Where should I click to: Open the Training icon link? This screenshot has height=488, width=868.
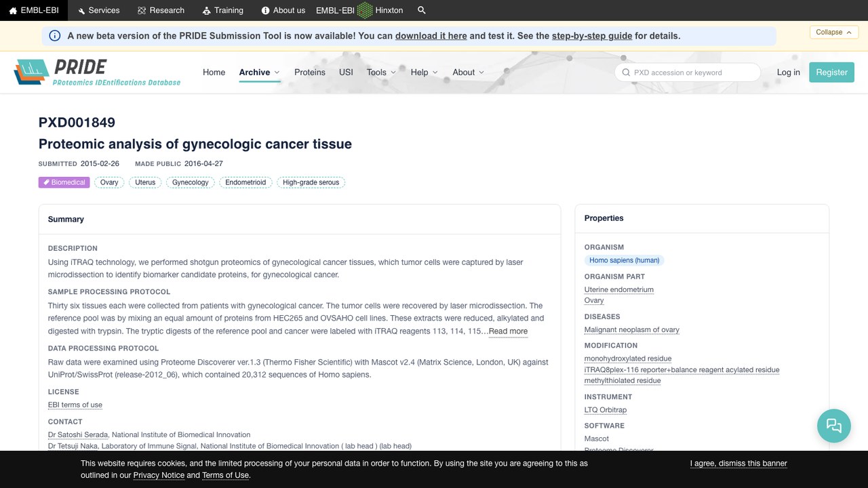pos(223,10)
